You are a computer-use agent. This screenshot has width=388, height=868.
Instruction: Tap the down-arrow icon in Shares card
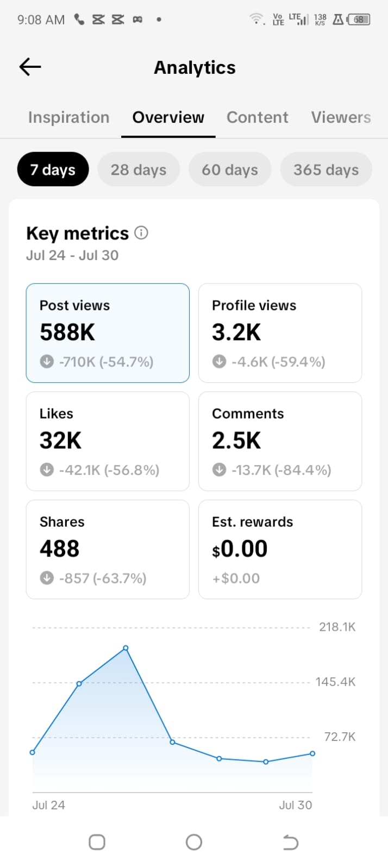(x=47, y=578)
